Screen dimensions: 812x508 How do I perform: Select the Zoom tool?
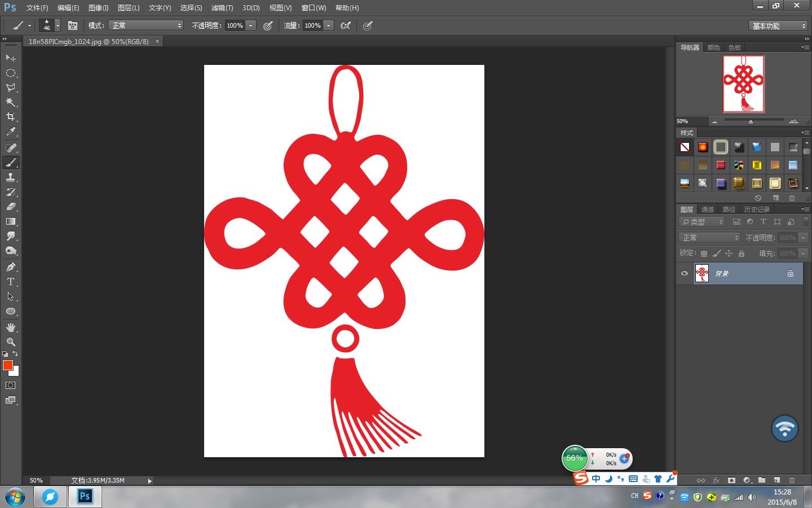click(x=10, y=342)
